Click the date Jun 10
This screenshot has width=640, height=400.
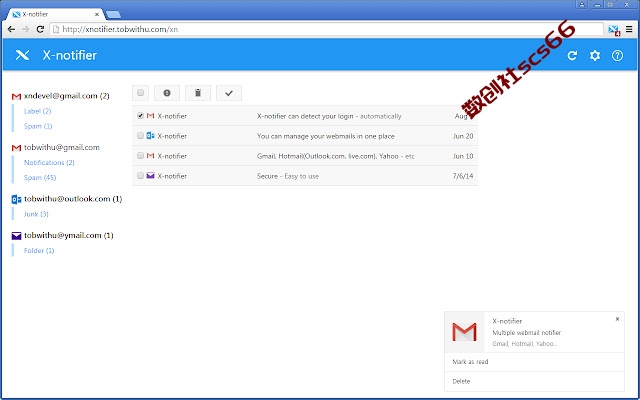463,156
